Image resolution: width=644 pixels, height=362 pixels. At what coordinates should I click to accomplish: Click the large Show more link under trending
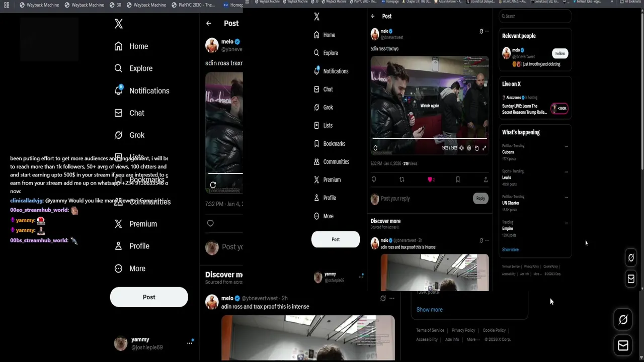[x=430, y=310]
